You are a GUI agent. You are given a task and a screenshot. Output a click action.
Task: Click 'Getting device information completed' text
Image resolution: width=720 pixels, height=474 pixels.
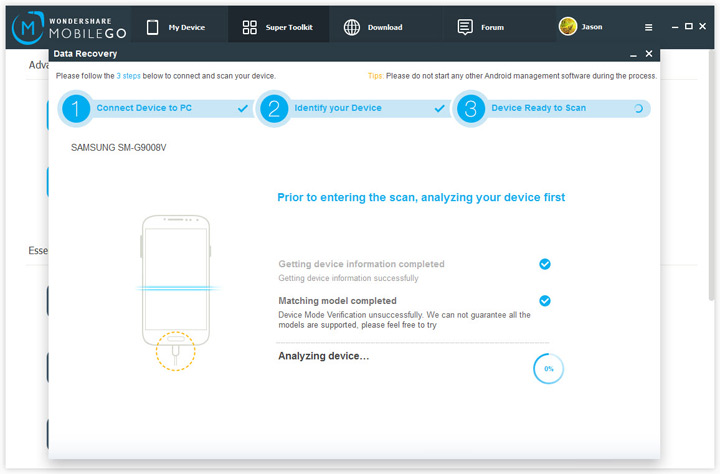tap(361, 264)
